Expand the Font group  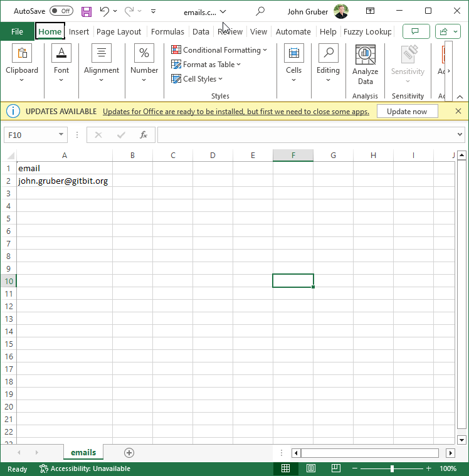[x=61, y=63]
